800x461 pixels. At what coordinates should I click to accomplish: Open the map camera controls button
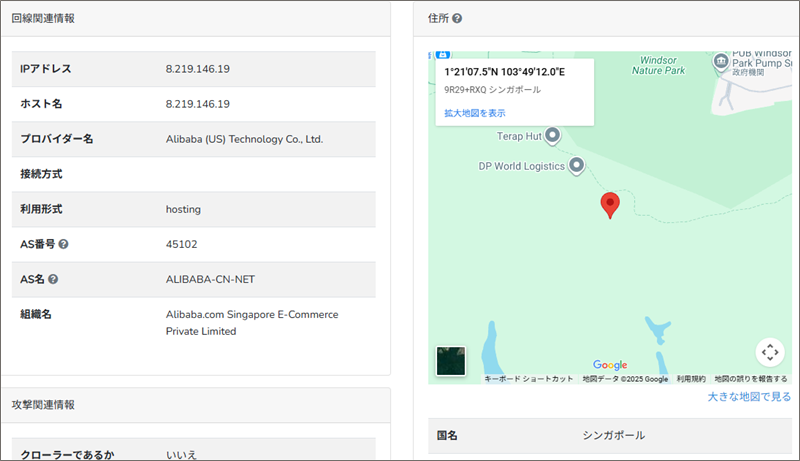pos(769,351)
